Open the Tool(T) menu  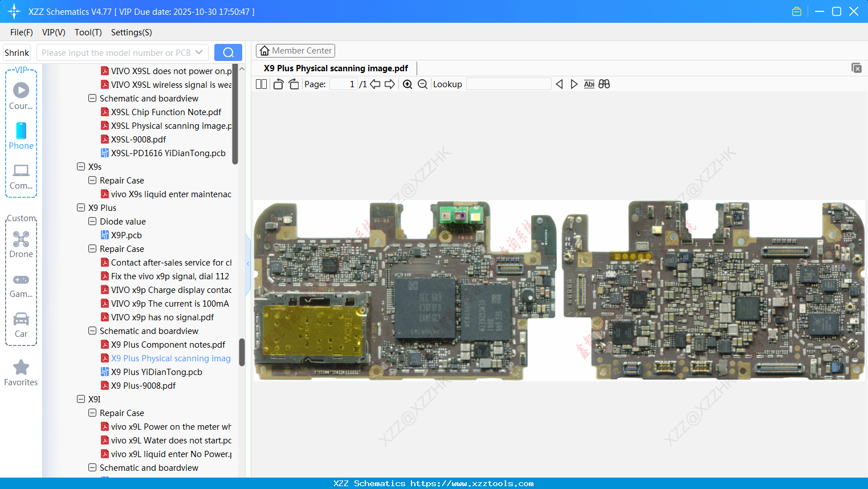click(88, 32)
